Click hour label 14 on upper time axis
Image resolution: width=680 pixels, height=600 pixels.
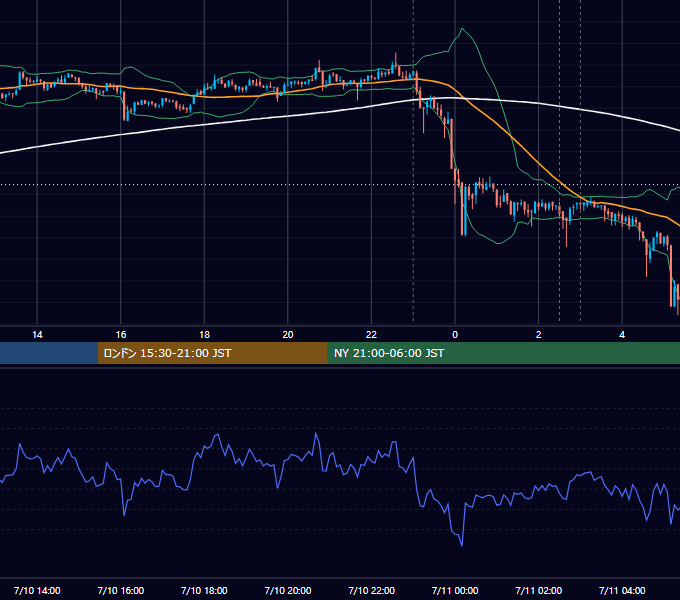tap(37, 335)
